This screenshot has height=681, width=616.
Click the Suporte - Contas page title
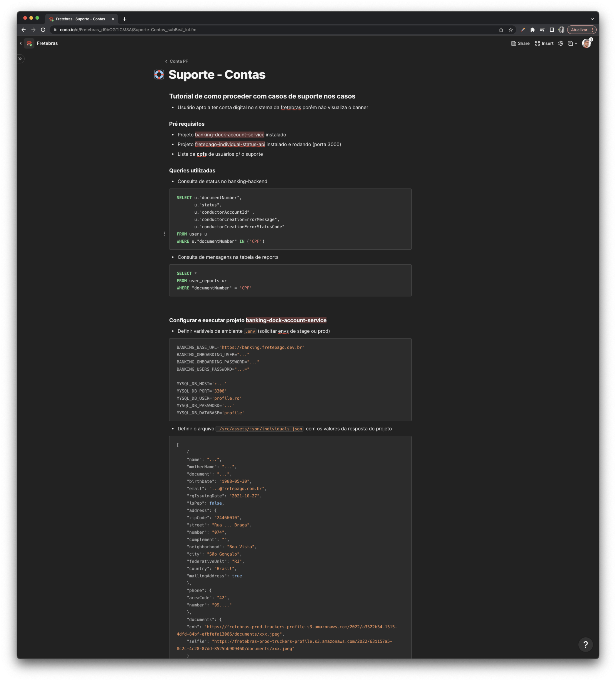click(x=217, y=75)
